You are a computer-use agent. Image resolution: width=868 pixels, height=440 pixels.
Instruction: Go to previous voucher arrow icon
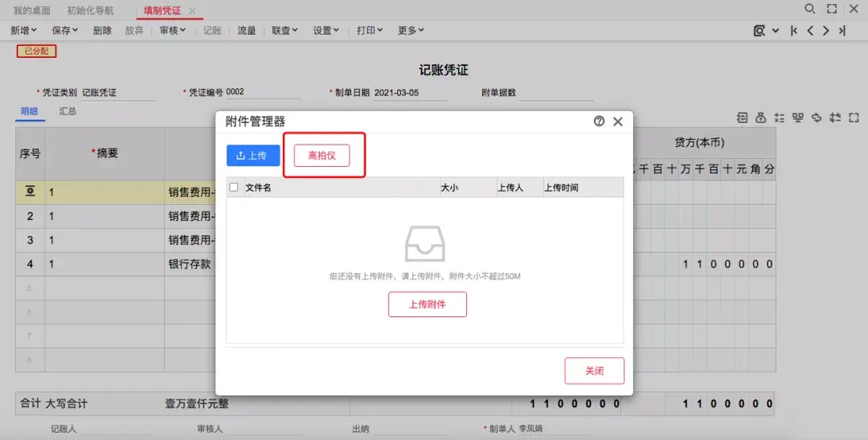pyautogui.click(x=810, y=31)
